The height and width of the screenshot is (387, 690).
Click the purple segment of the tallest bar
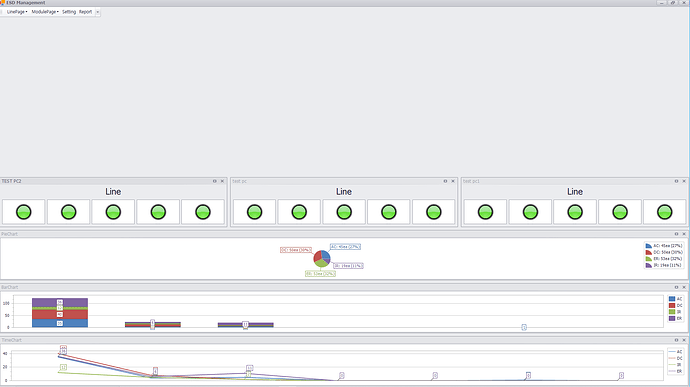60,302
